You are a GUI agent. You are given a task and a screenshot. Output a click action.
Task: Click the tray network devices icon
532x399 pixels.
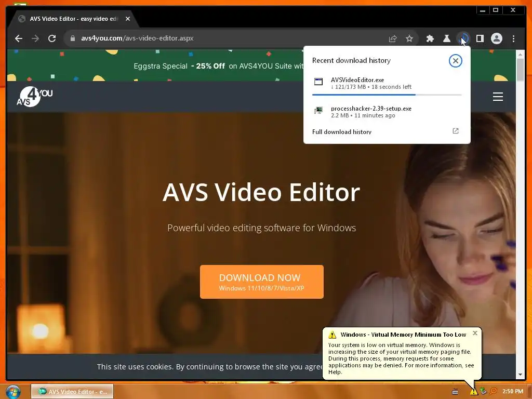(484, 392)
